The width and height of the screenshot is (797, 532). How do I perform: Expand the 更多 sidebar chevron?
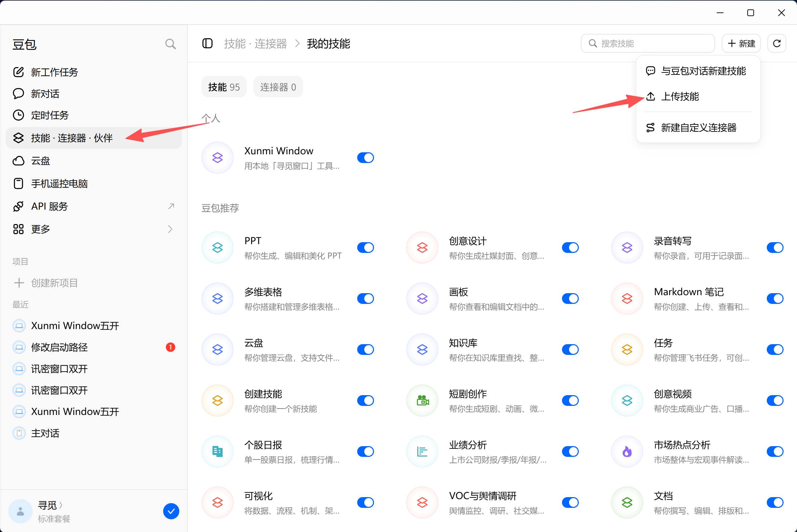[x=170, y=229]
